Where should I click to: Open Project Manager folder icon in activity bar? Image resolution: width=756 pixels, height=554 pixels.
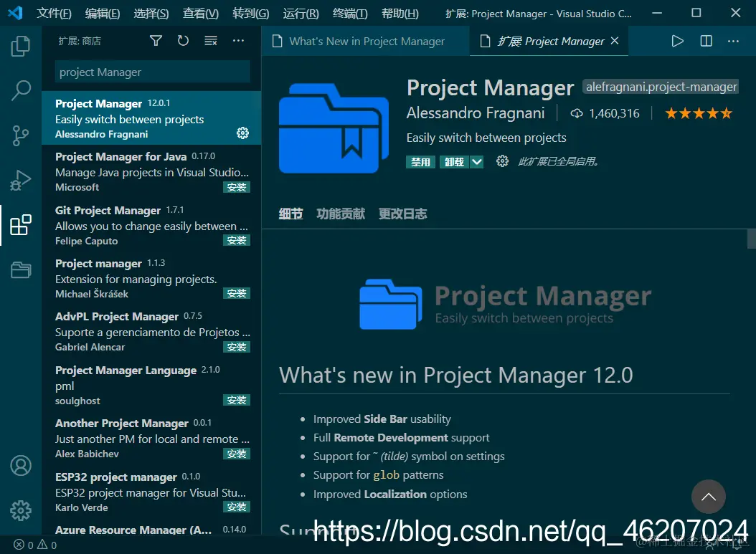tap(20, 269)
